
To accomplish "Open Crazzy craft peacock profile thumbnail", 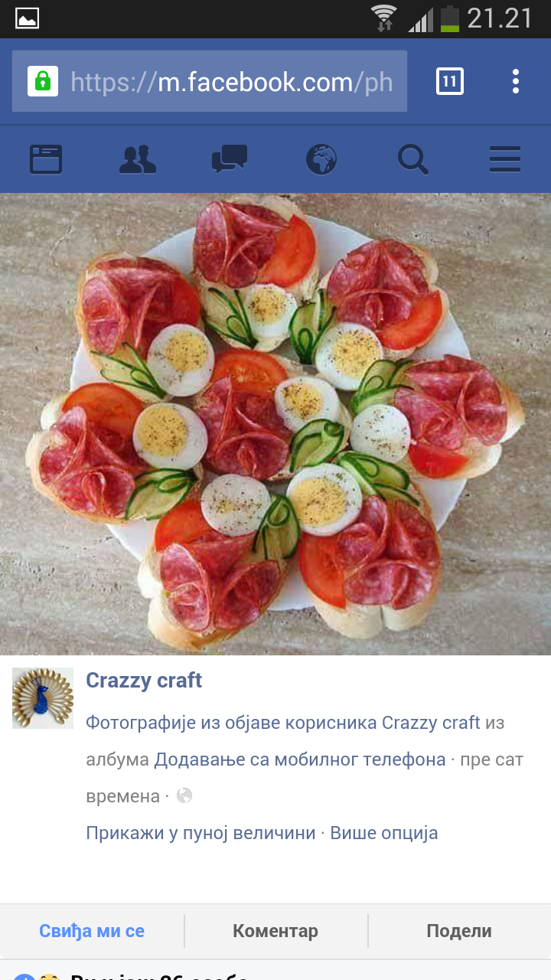I will click(43, 698).
